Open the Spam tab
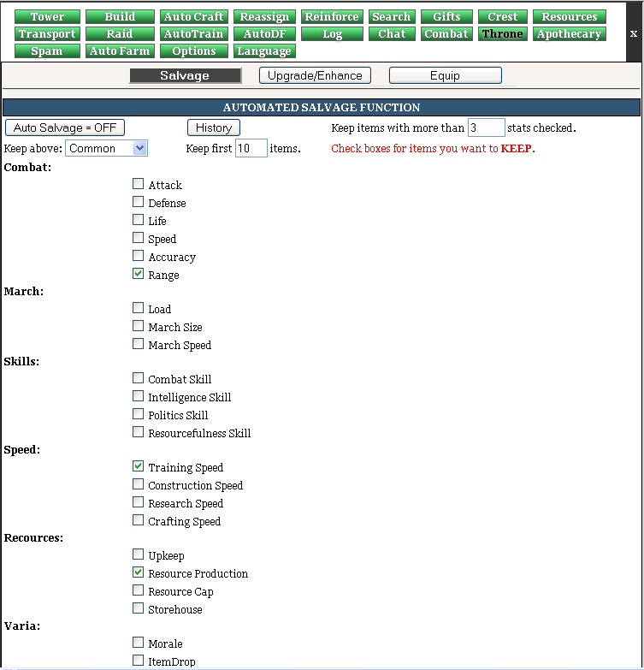The height and width of the screenshot is (670, 644). click(47, 50)
